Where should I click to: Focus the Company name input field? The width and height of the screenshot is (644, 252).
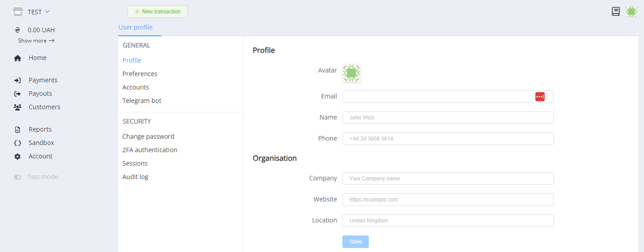448,179
